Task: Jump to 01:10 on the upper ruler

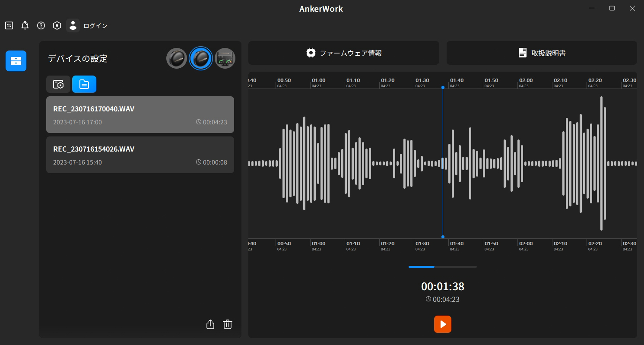Action: pos(353,80)
